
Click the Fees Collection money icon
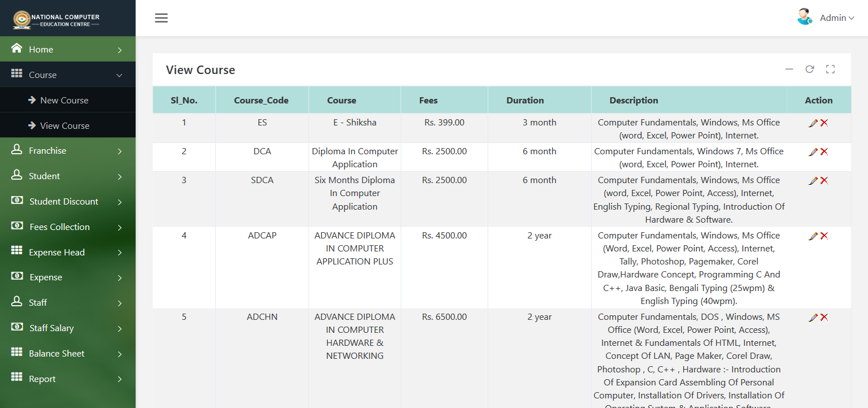point(17,226)
